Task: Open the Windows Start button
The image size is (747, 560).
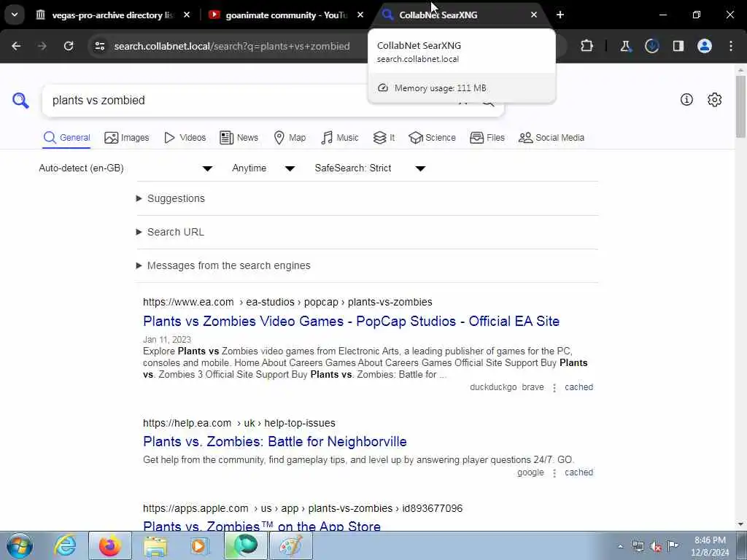Action: [20, 545]
